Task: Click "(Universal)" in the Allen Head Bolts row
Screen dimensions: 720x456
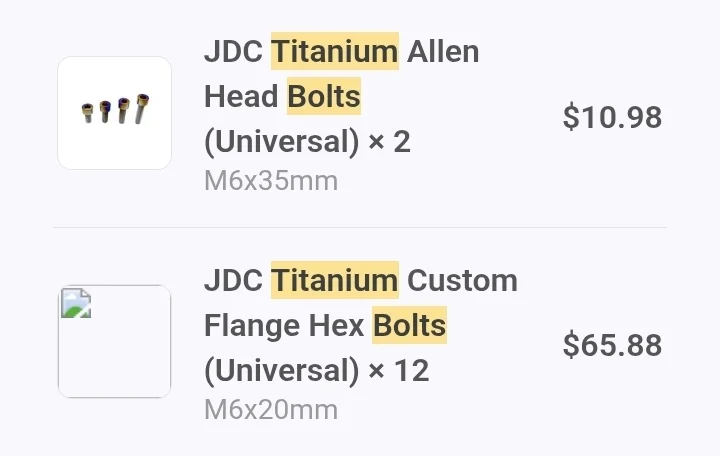Action: point(281,141)
